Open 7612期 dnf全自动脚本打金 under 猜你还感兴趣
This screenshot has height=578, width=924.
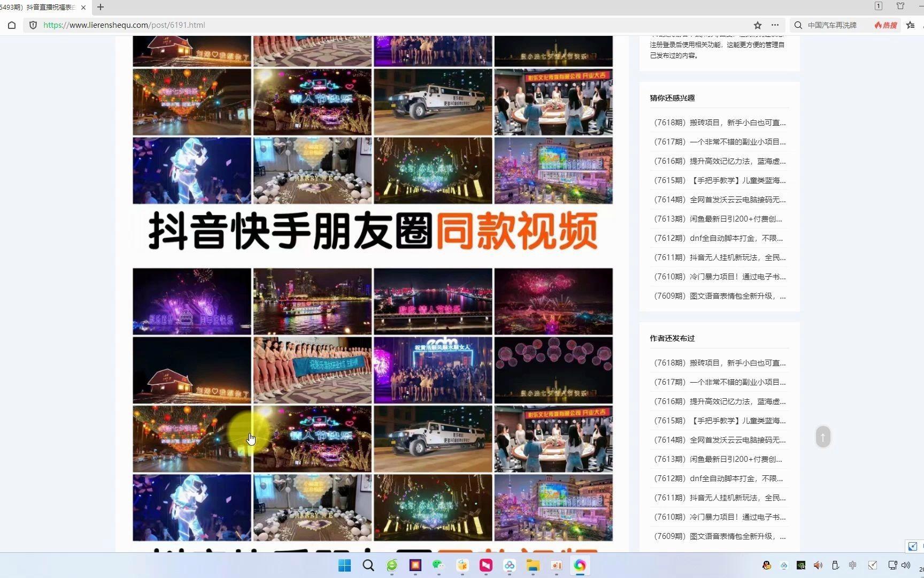pyautogui.click(x=718, y=238)
